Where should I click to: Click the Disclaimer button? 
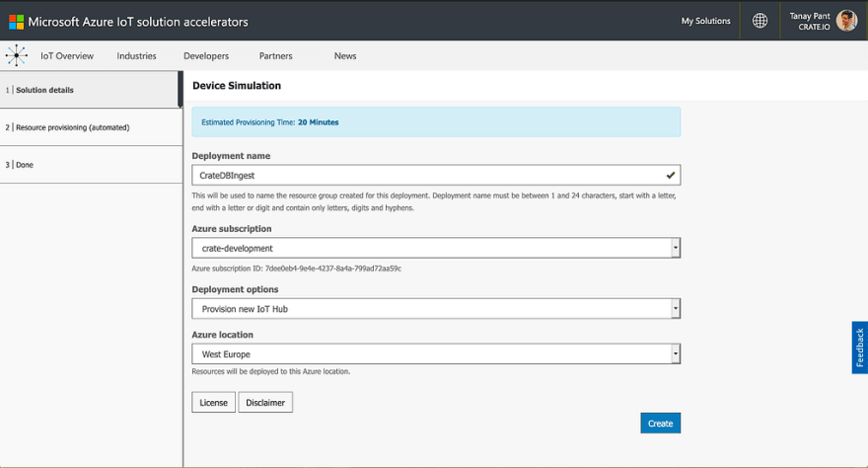265,403
